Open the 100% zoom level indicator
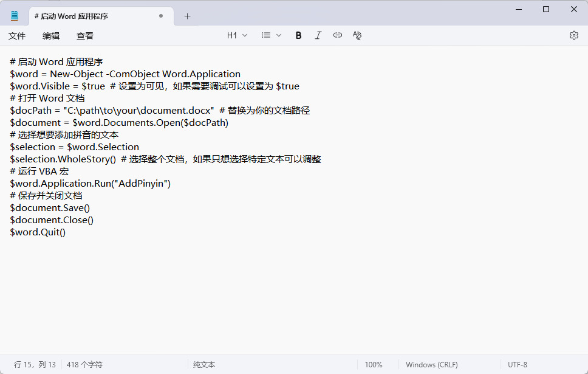Screen dimensions: 588x374 click(374, 365)
